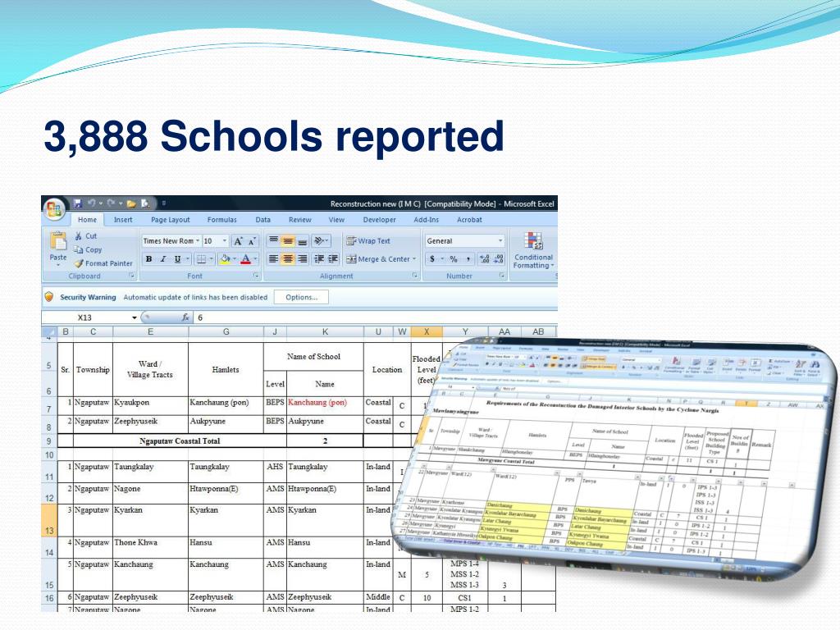
Task: Open the Font group dialog launcher
Action: click(257, 276)
